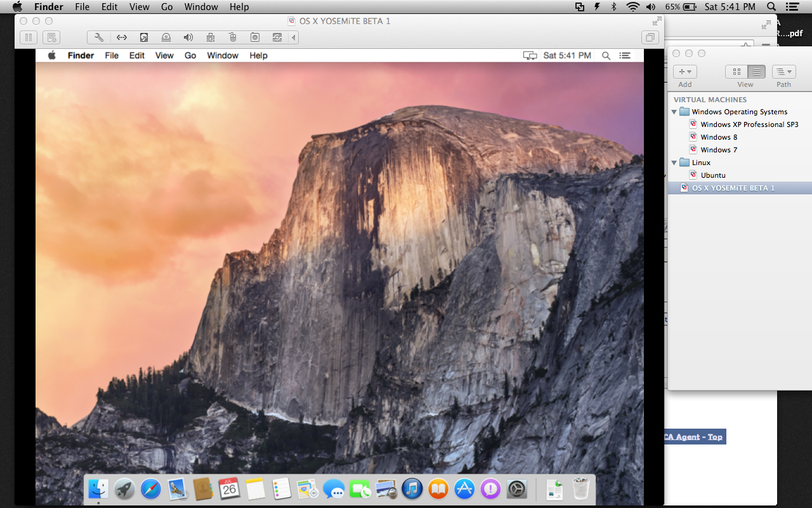The height and width of the screenshot is (508, 812).
Task: Click the VMware Fusion host menu bar icon
Action: (x=580, y=7)
